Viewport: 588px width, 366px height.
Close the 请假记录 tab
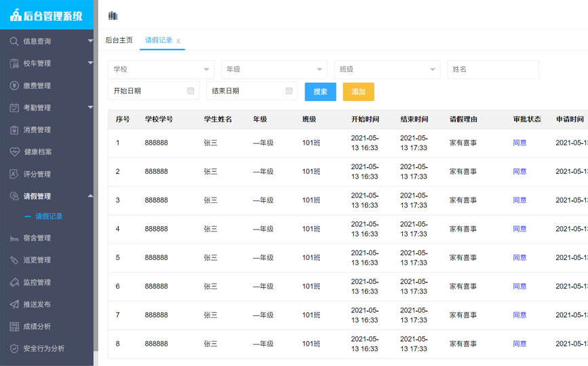tap(178, 41)
